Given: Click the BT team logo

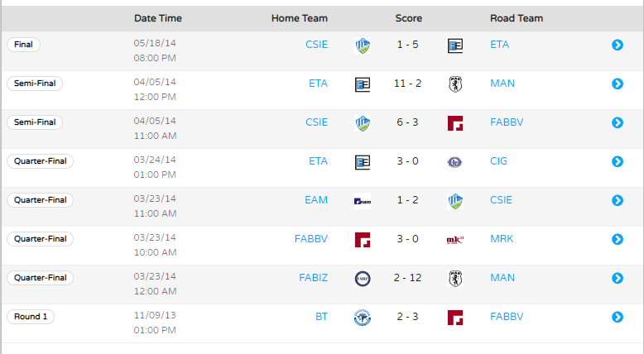Looking at the screenshot, I should pyautogui.click(x=363, y=318).
